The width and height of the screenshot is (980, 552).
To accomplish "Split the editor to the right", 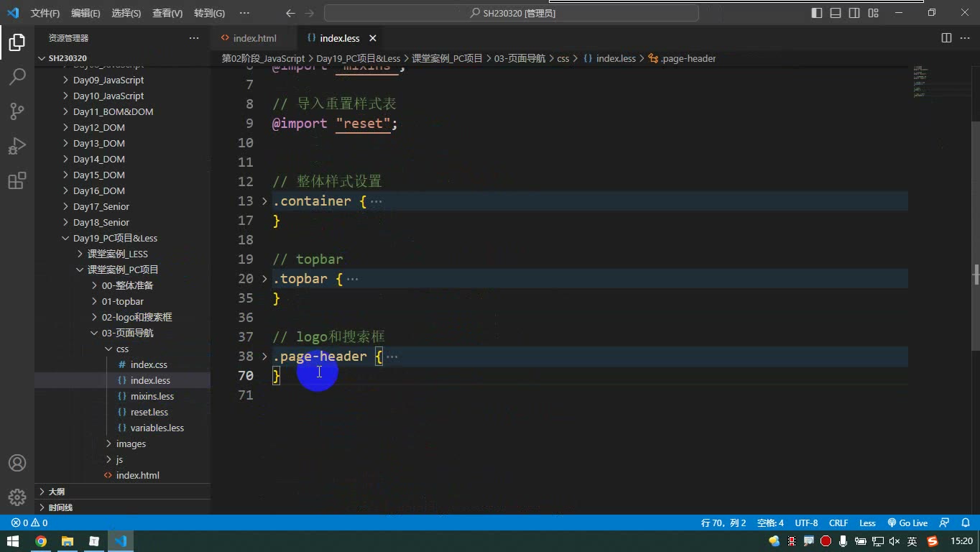I will pos(946,38).
